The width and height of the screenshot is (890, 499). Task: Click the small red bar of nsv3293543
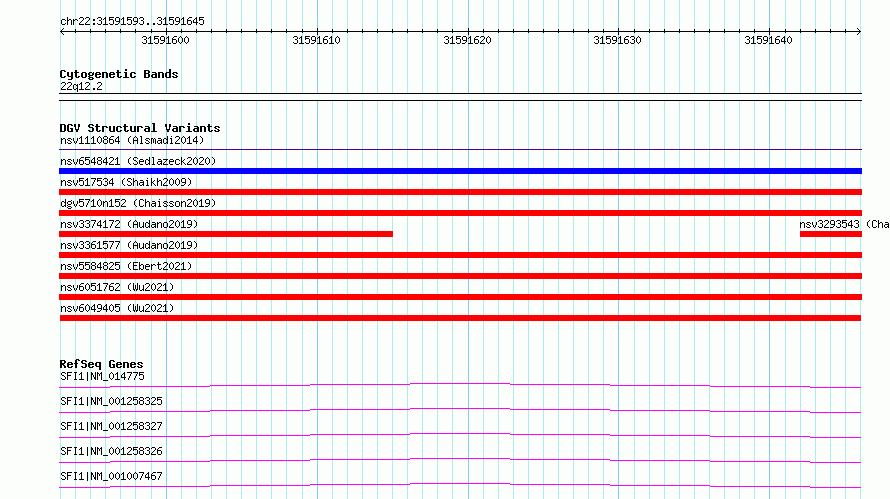click(x=831, y=234)
